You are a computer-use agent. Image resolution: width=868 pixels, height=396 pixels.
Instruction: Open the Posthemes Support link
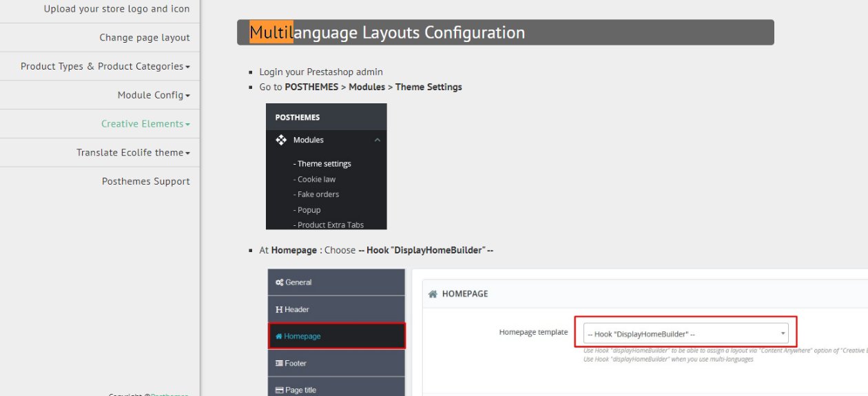coord(146,182)
